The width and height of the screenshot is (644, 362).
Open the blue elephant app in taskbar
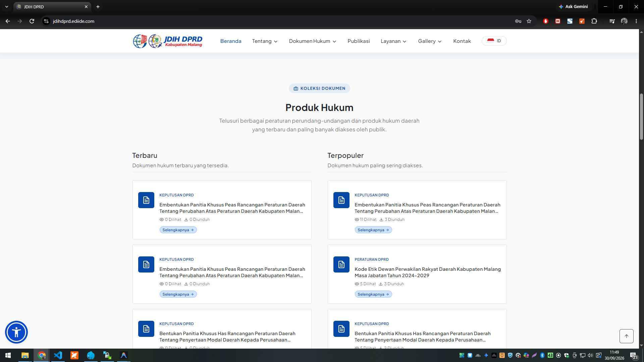(x=91, y=355)
